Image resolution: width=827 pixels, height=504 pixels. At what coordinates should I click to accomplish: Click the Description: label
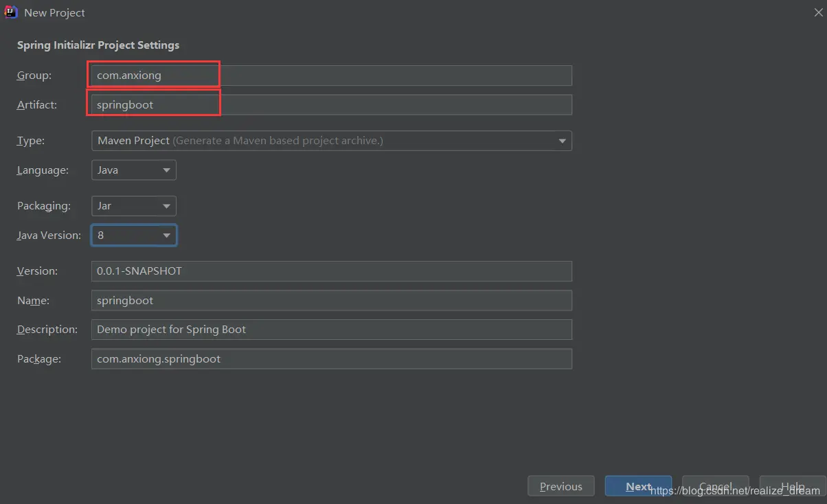pos(47,330)
